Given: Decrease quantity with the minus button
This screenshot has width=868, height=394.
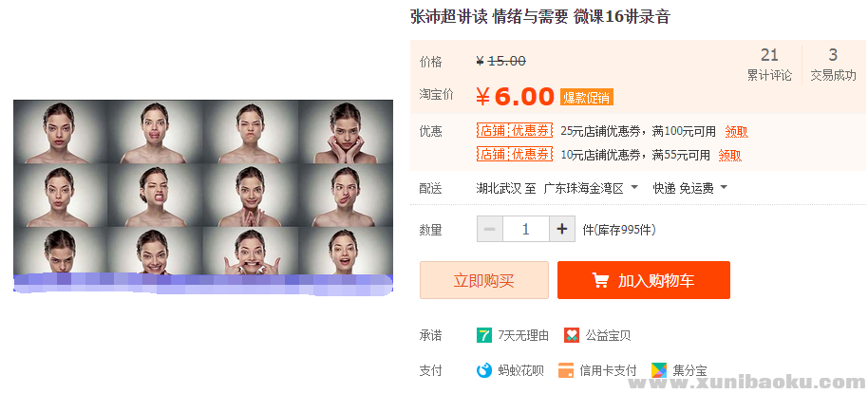Looking at the screenshot, I should click(490, 229).
